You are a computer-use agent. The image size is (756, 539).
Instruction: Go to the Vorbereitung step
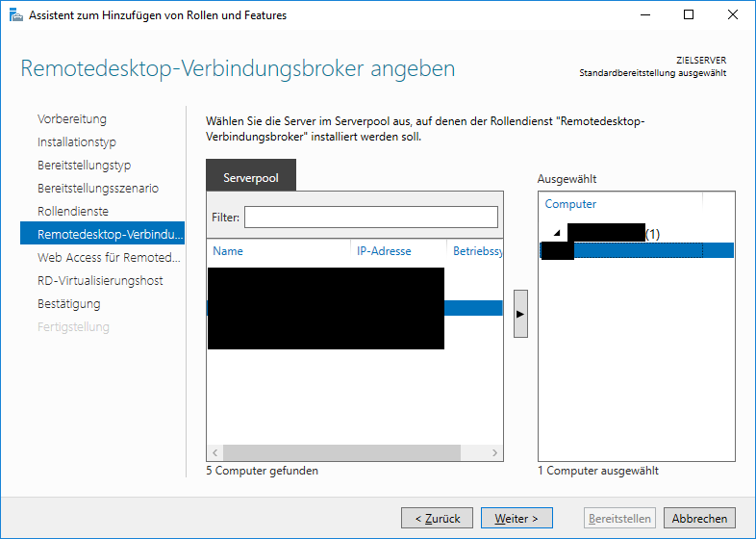click(72, 119)
